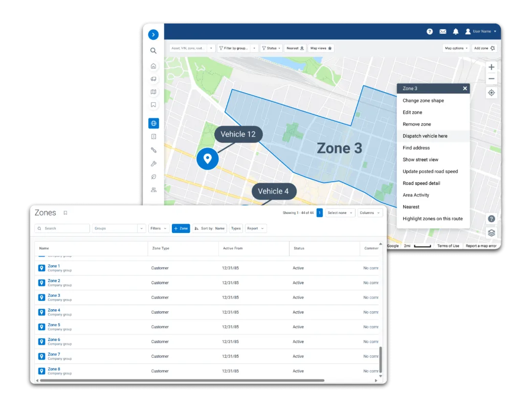Choose Highlight zones on this route
Screen dimensions: 532x407
pyautogui.click(x=433, y=219)
